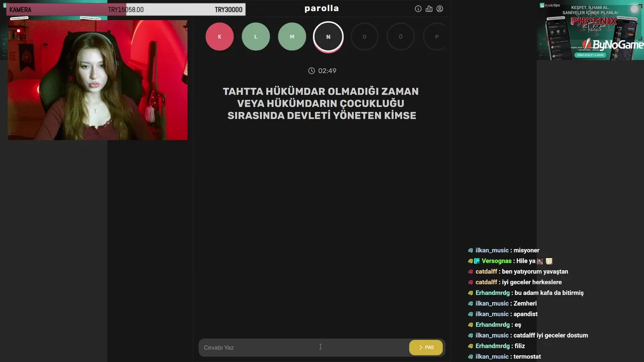The width and height of the screenshot is (644, 362).
Task: Select the red K letter circle
Action: [220, 37]
